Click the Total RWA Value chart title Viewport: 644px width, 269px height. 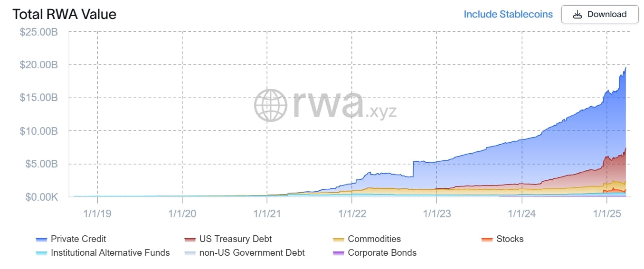(x=64, y=14)
